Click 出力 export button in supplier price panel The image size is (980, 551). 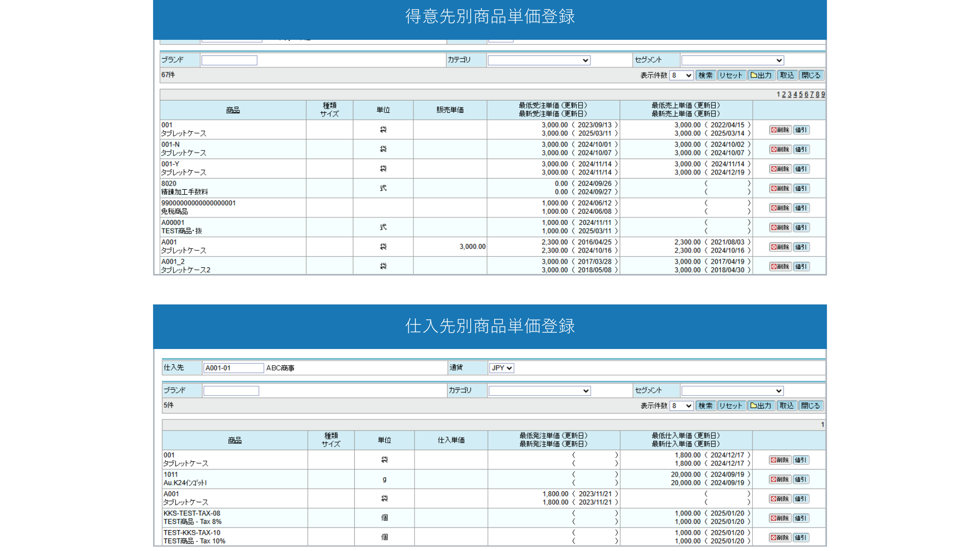pos(761,406)
